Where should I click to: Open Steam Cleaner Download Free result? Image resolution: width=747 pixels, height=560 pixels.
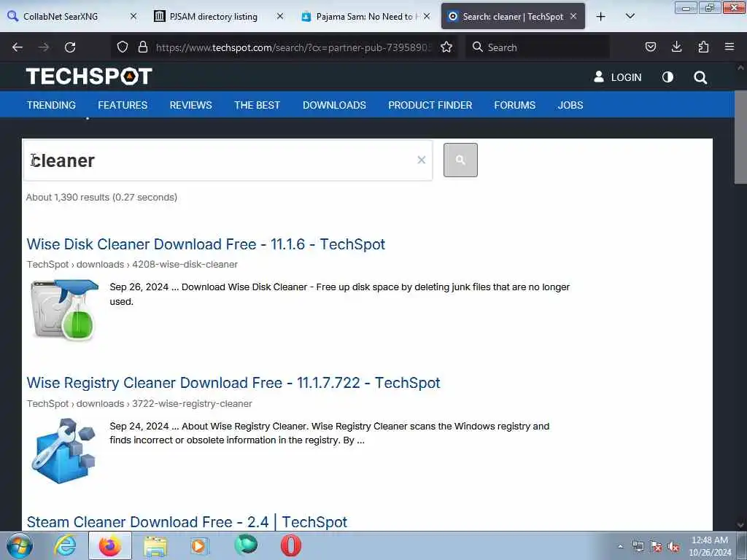pyautogui.click(x=187, y=522)
